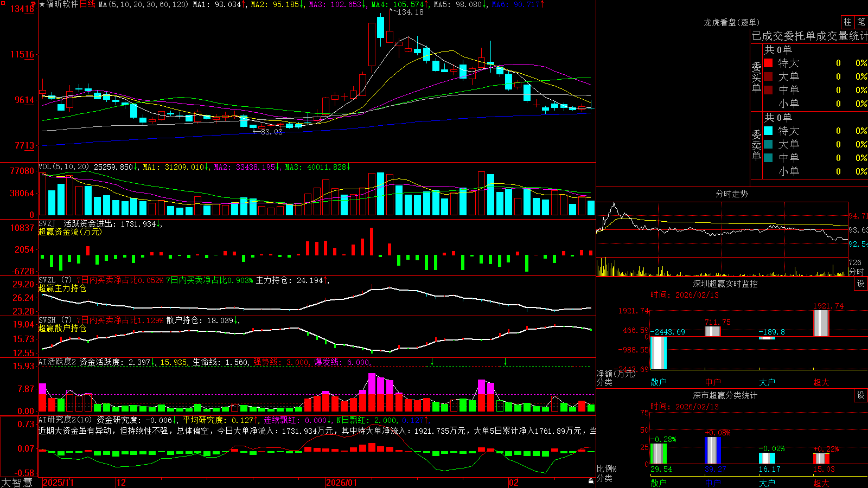The image size is (868, 488).
Task: Click the 福昕软件 stock name
Action: click(x=62, y=4)
